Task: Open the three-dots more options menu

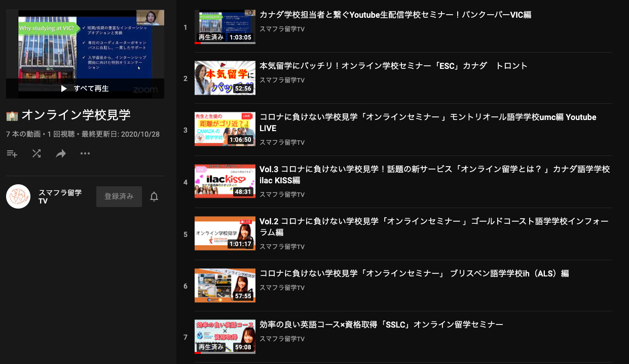Action: tap(85, 153)
